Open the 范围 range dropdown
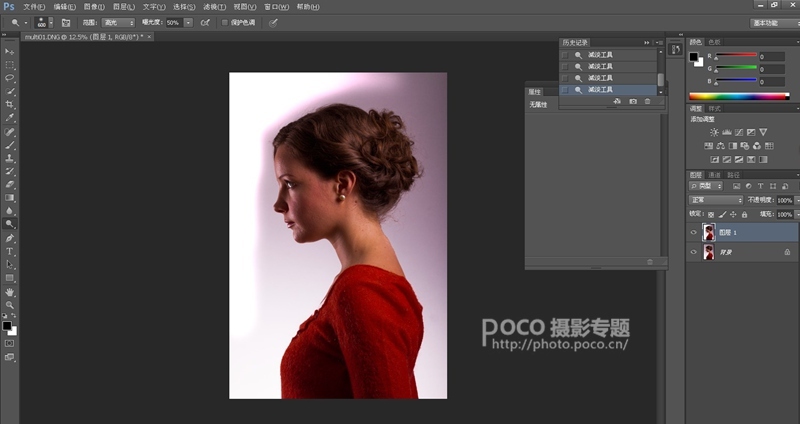The height and width of the screenshot is (424, 800). 118,22
